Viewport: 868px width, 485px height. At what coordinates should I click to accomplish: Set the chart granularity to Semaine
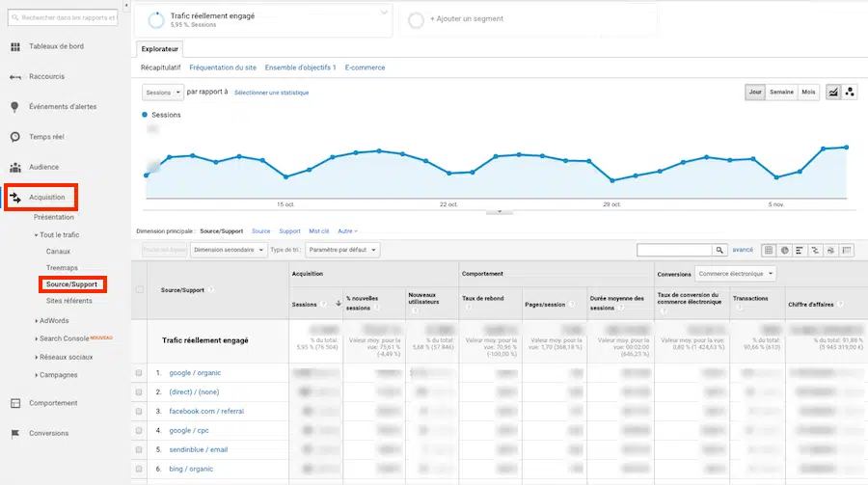pos(781,92)
